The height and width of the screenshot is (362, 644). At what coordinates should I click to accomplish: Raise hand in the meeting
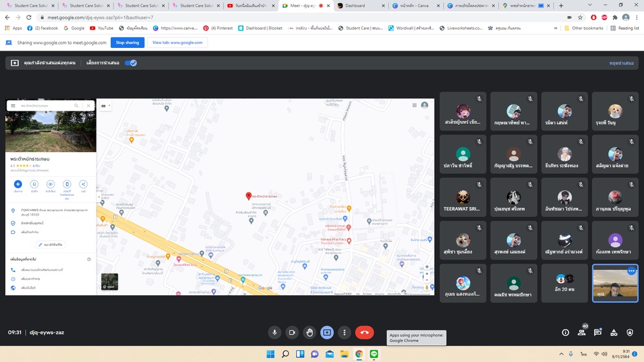coord(310,332)
